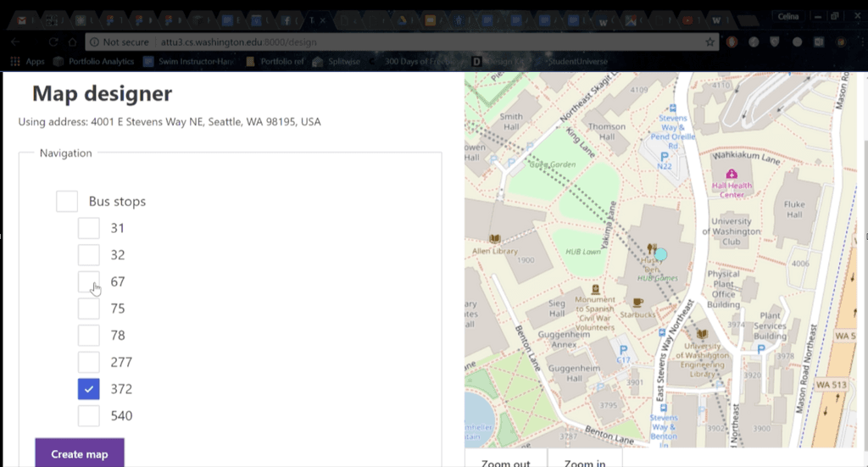Click the pink Hall Health Center icon
This screenshot has width=868, height=467.
tap(732, 175)
